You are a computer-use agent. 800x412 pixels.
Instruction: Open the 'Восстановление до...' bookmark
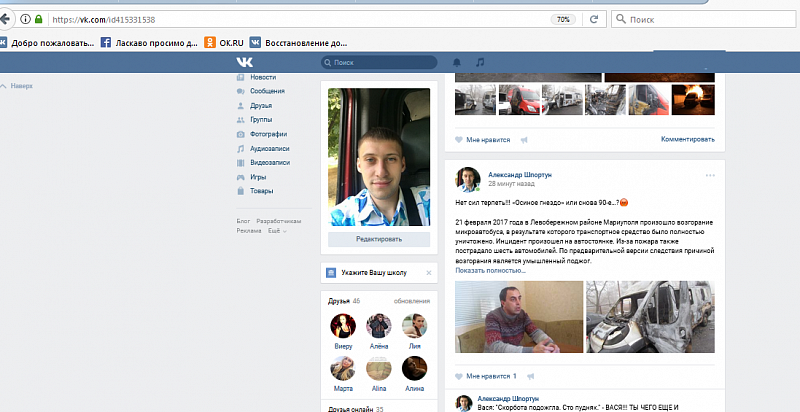coord(298,43)
